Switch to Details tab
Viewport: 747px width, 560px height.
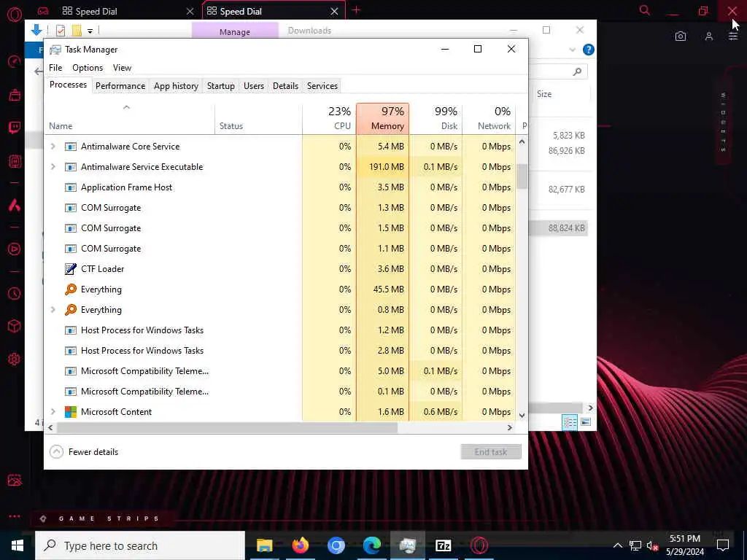click(x=285, y=86)
